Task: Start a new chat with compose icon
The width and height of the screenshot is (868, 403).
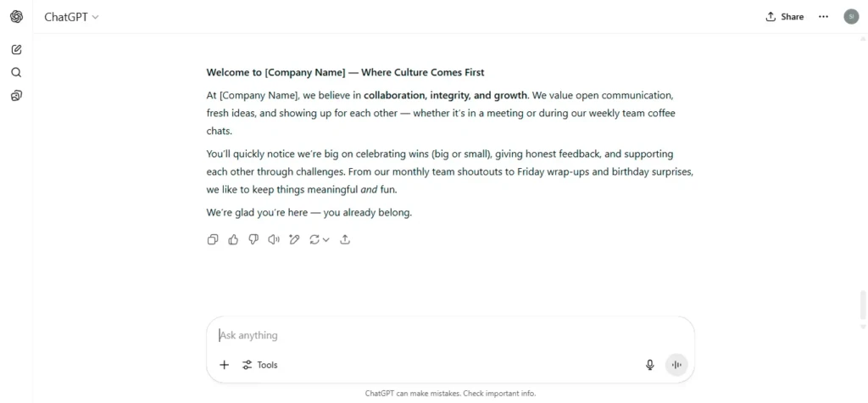Action: click(17, 49)
